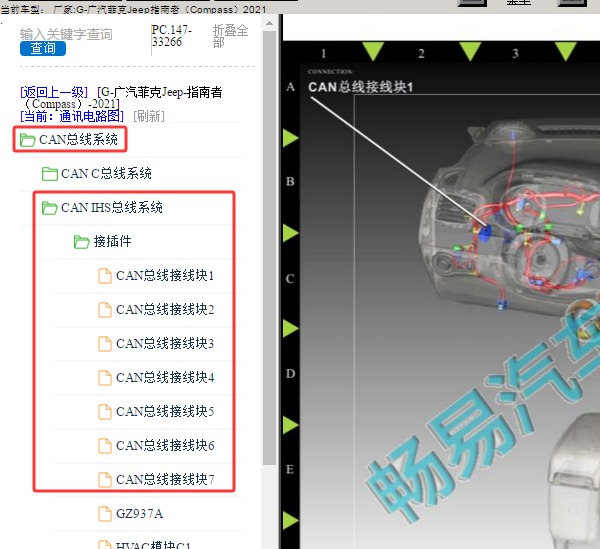
Task: Click file icon beside CAN总线接线块3
Action: pos(105,344)
